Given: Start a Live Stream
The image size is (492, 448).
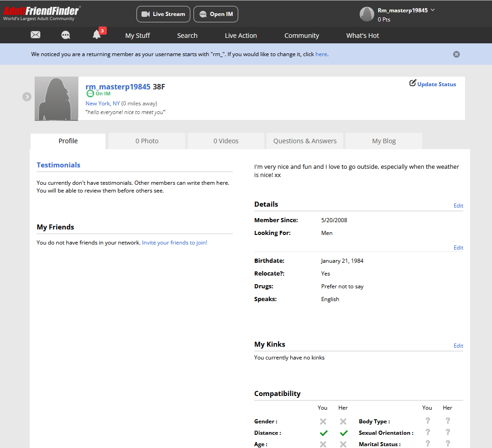Looking at the screenshot, I should pyautogui.click(x=163, y=14).
